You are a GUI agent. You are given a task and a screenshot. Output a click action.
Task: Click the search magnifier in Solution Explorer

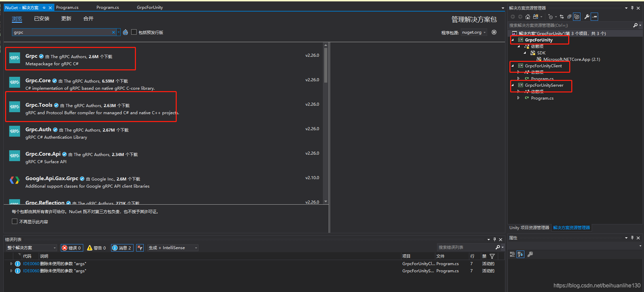point(636,25)
